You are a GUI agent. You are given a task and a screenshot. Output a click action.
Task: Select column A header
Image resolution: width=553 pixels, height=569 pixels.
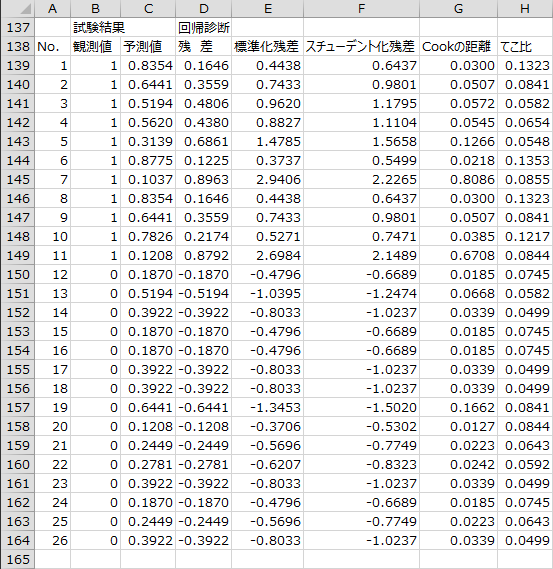tap(53, 8)
